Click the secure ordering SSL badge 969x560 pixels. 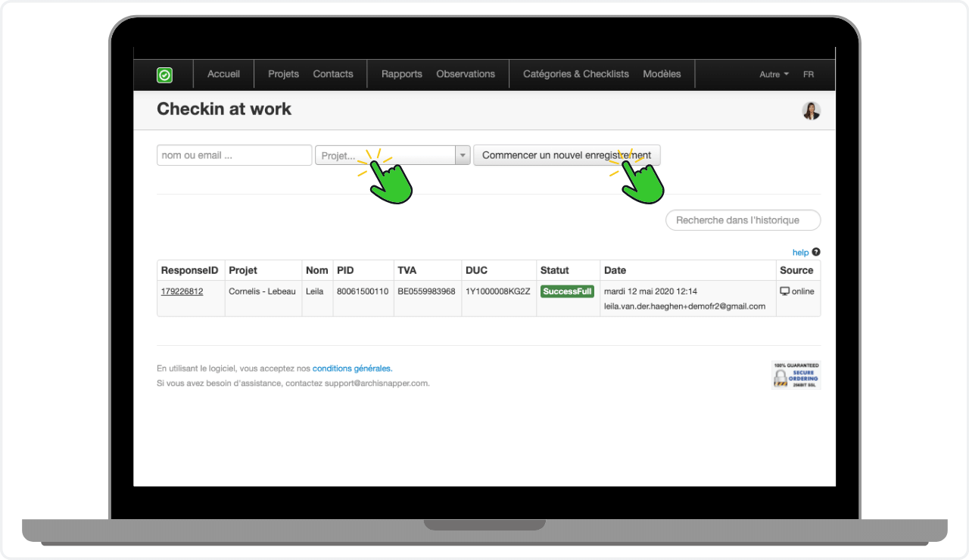pyautogui.click(x=796, y=375)
